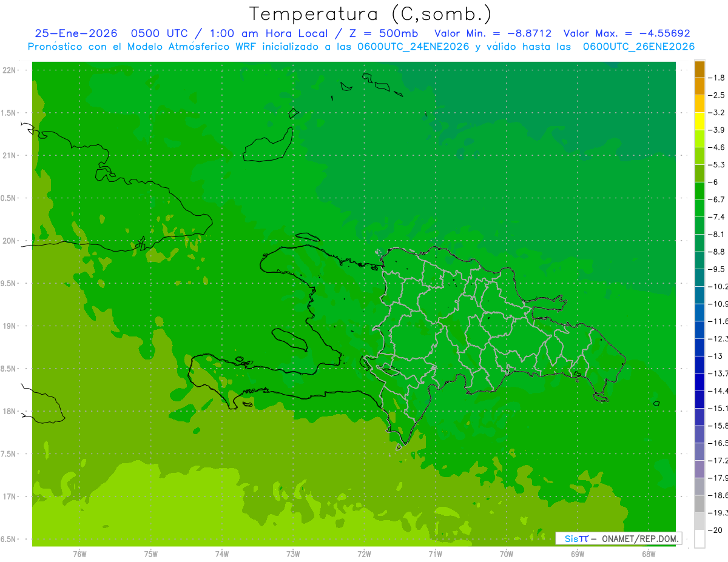Click the '-5.3' colorbar label
The width and height of the screenshot is (728, 562).
(716, 165)
